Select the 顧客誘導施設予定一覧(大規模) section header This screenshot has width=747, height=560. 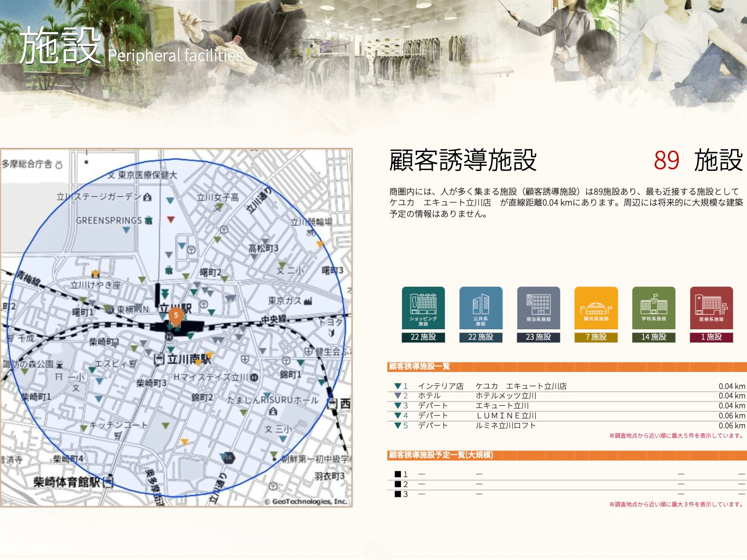click(x=441, y=455)
